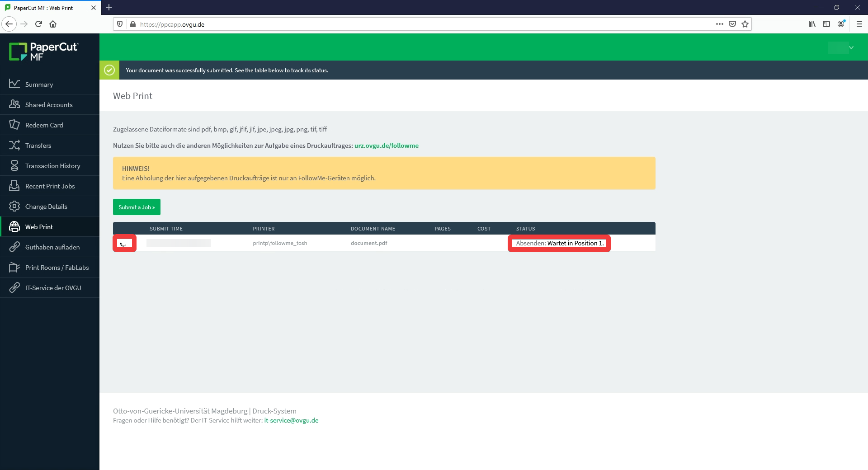Click the Submit a Job button
This screenshot has width=868, height=470.
point(137,207)
